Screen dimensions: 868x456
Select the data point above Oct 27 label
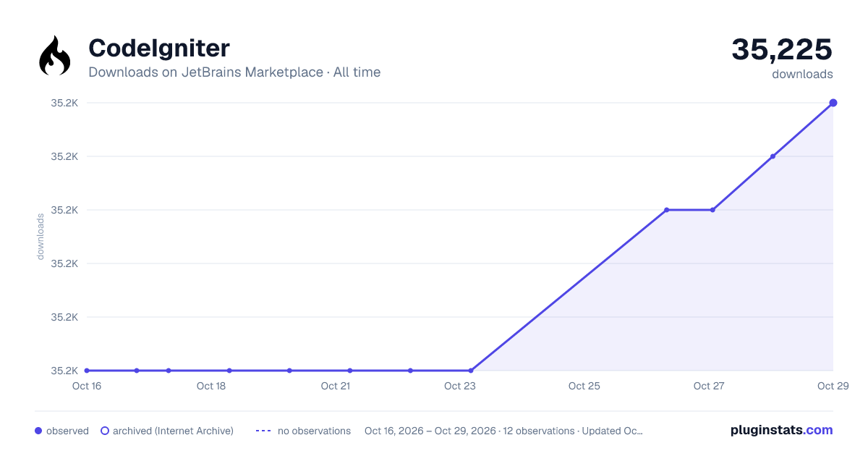tap(712, 210)
